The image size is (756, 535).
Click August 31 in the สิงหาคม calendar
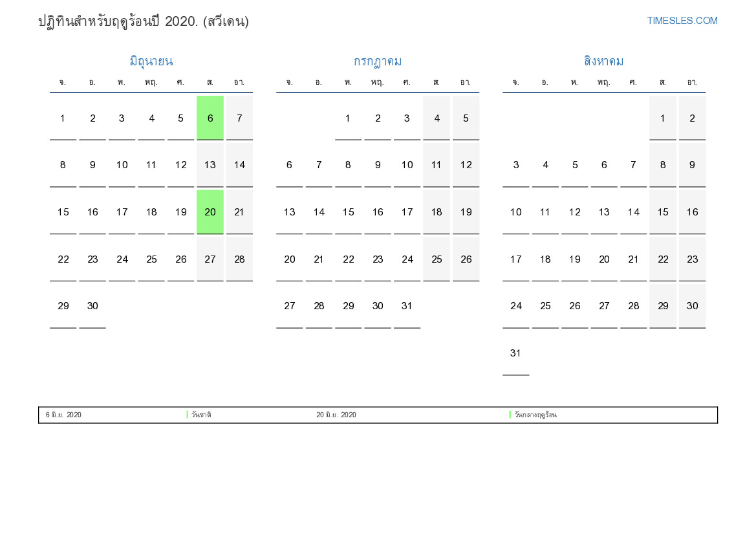(x=515, y=353)
